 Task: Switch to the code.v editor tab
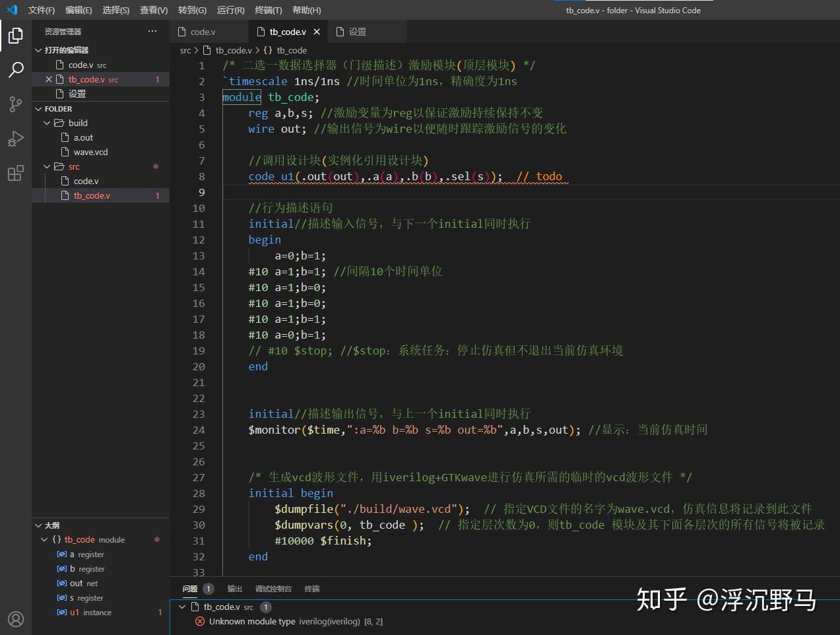point(203,30)
